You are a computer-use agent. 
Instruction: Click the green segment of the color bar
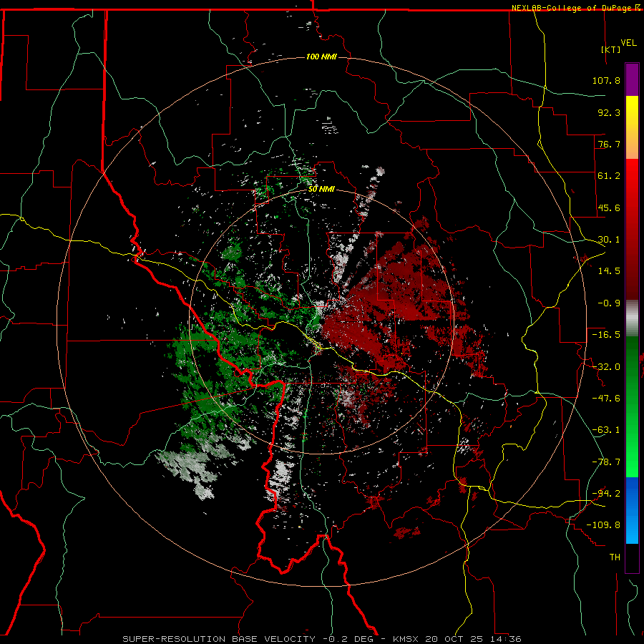[x=632, y=406]
